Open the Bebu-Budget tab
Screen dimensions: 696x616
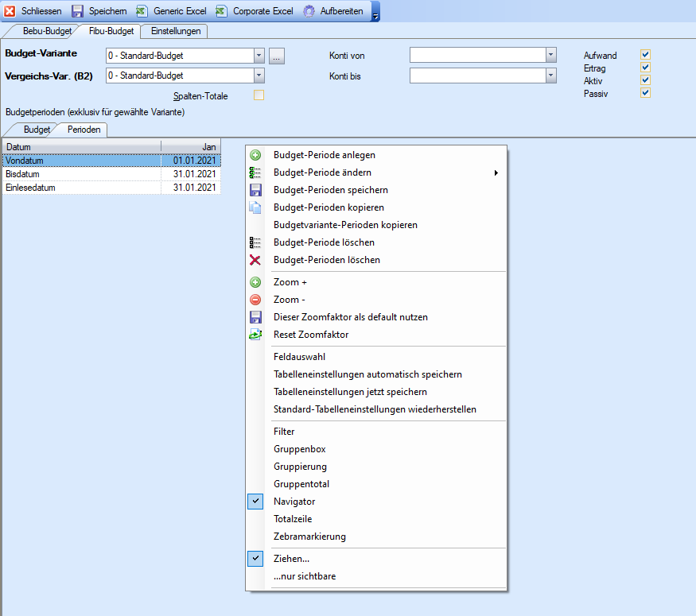[x=47, y=31]
